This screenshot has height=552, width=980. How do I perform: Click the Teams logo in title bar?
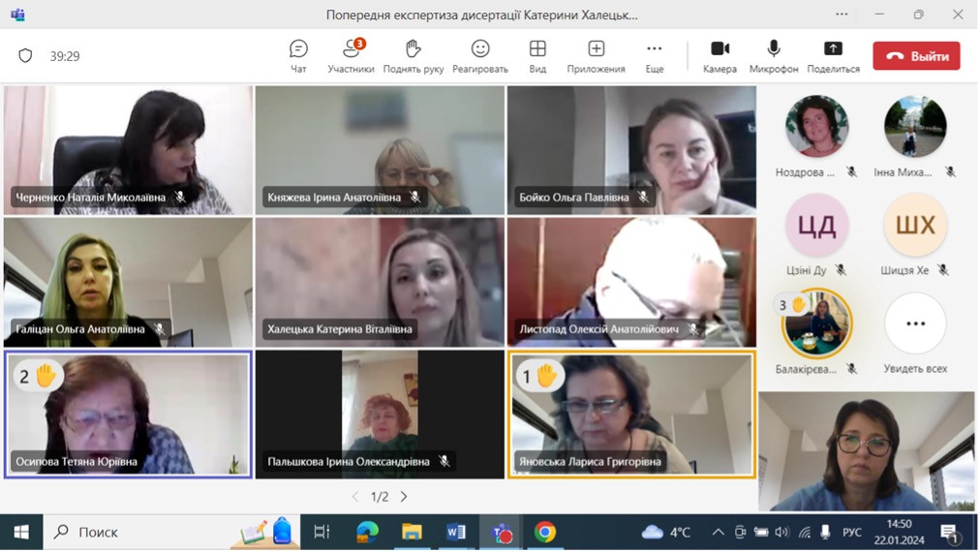tap(17, 15)
